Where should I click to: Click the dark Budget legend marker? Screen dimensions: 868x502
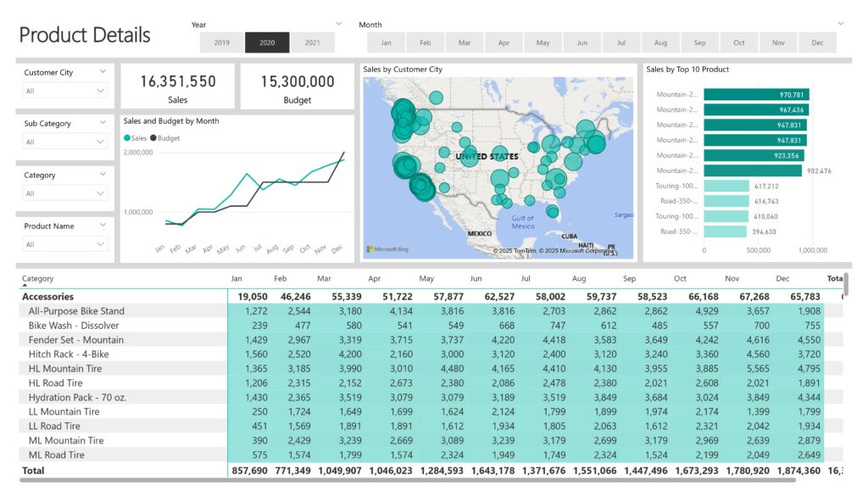153,137
